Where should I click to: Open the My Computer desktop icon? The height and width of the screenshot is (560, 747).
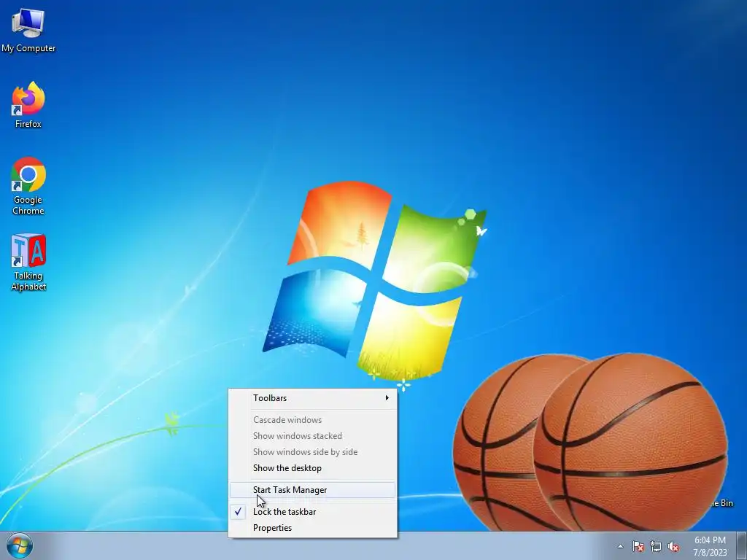click(28, 29)
